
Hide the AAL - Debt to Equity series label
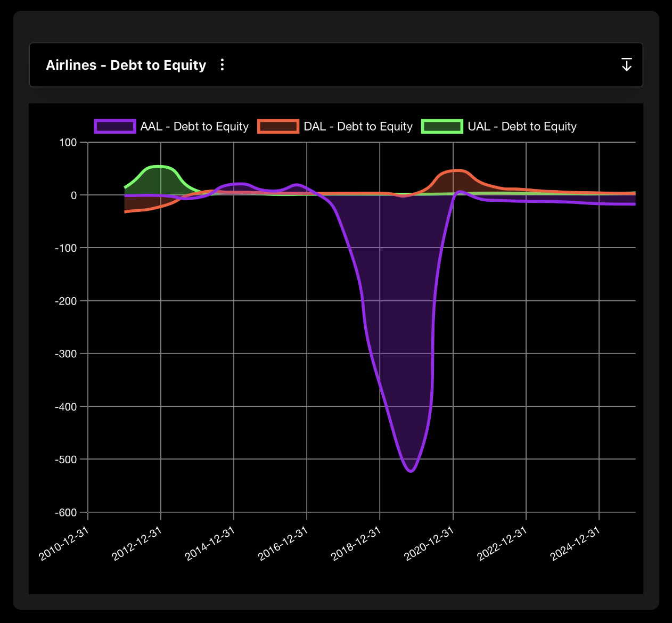194,127
